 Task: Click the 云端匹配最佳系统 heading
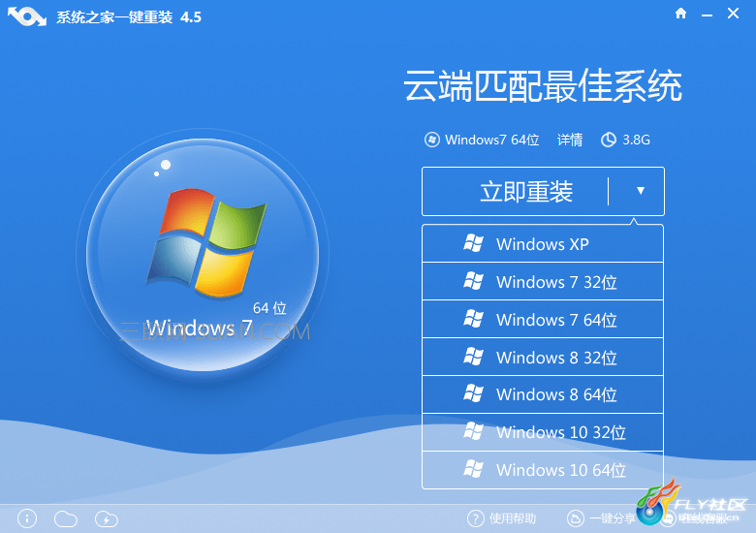click(543, 86)
